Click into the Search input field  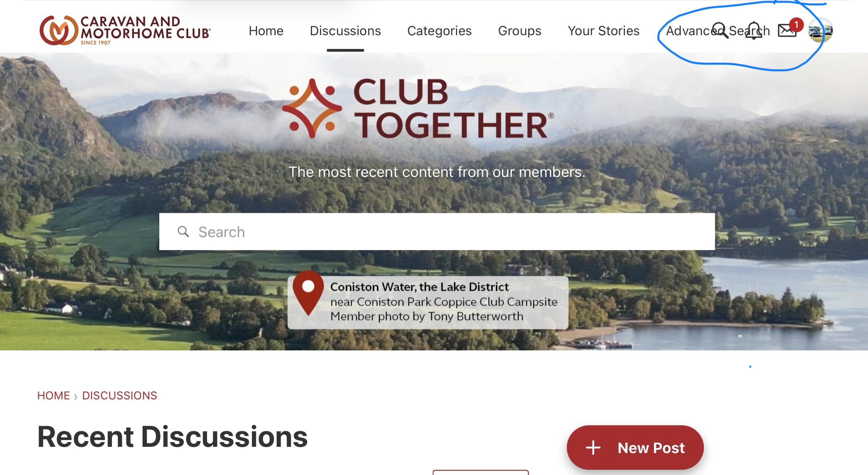437,231
